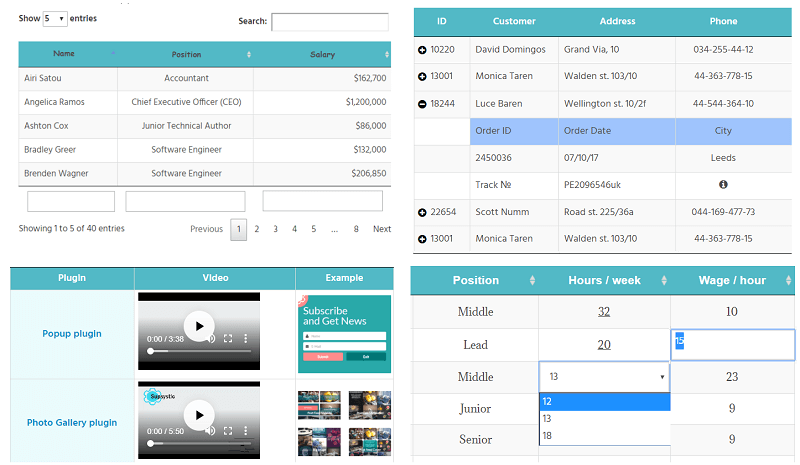800x465 pixels.
Task: Open the Show entries dropdown
Action: tap(55, 19)
